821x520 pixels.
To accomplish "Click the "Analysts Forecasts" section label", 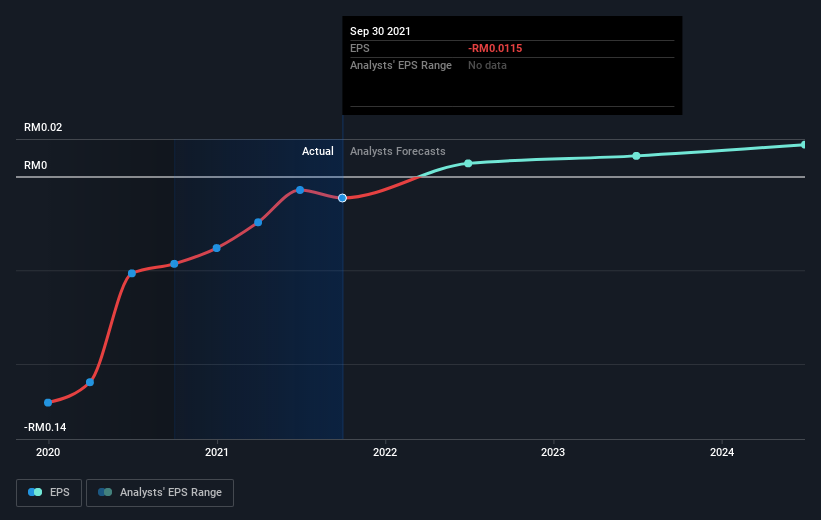I will click(x=398, y=151).
